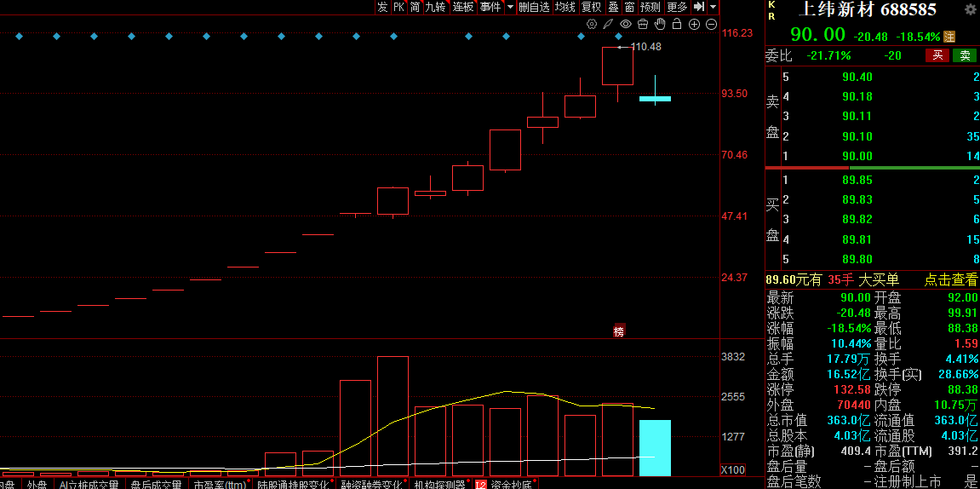
Task: Zoom out with the minus icon
Action: [711, 25]
